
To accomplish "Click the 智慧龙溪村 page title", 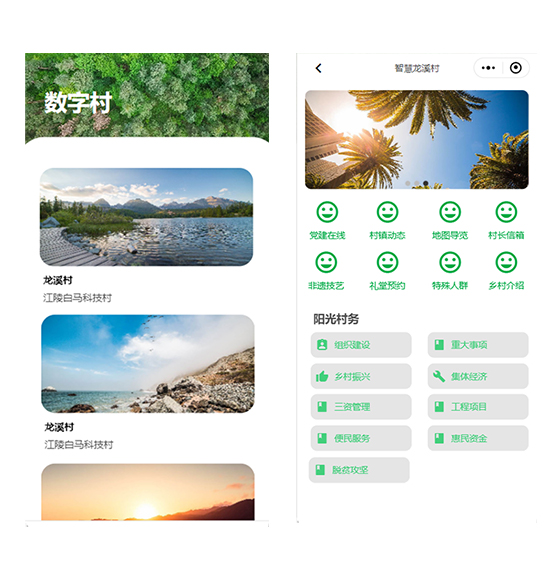I will point(417,68).
